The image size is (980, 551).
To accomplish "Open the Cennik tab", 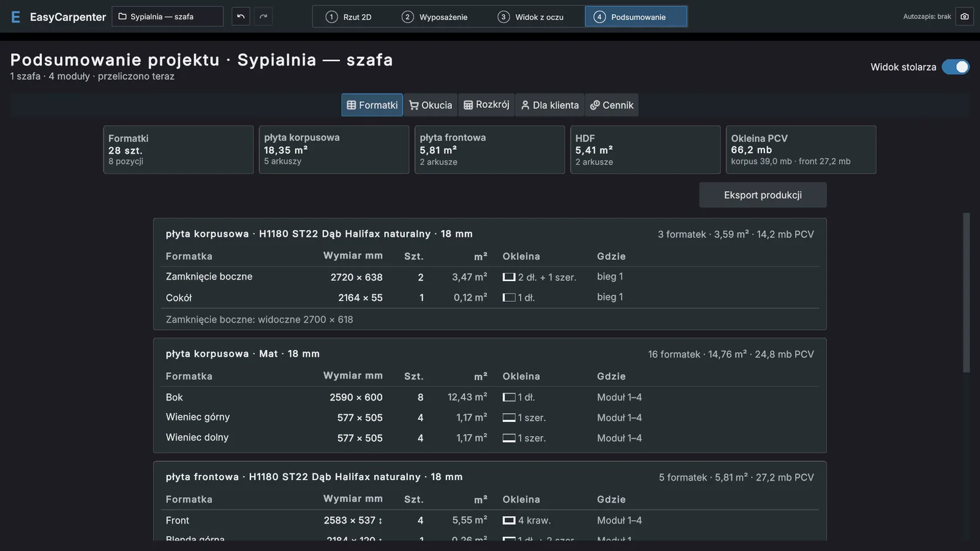I will [612, 105].
